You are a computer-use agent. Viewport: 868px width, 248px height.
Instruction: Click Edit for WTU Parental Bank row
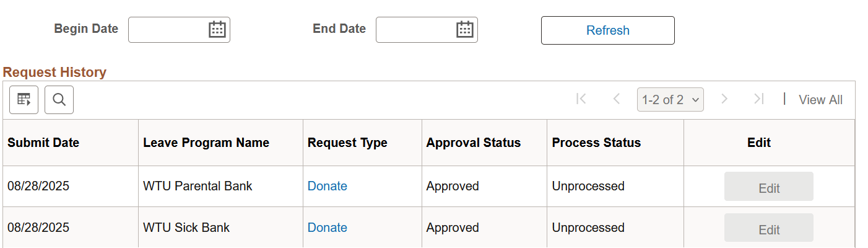[769, 187]
